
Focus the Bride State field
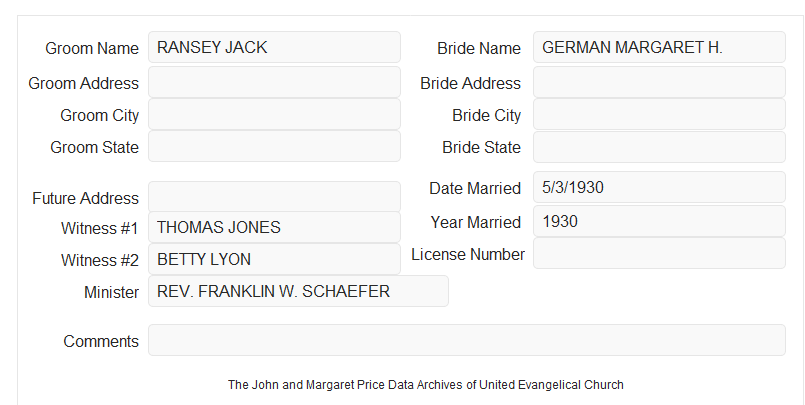point(659,147)
